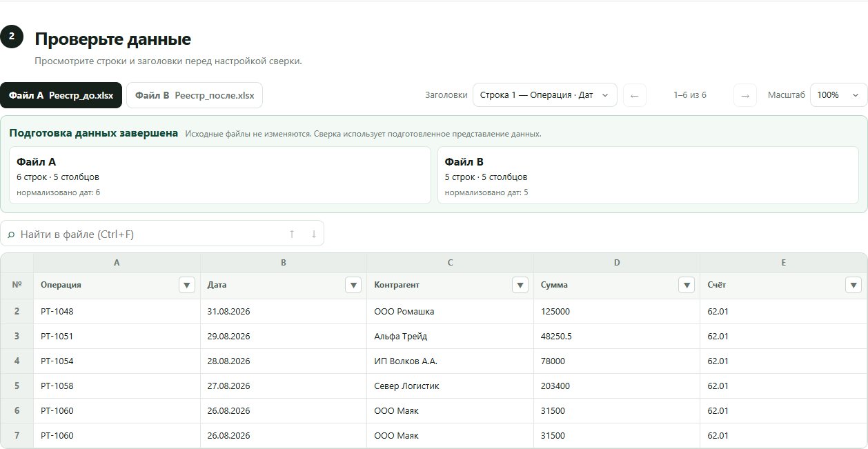Open the Масштаб 100% zoom dropdown
Image resolution: width=868 pixels, height=449 pixels.
[838, 95]
